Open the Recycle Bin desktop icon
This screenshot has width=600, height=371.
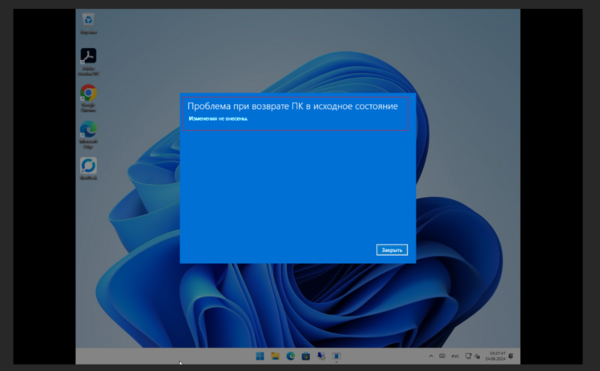[x=88, y=23]
